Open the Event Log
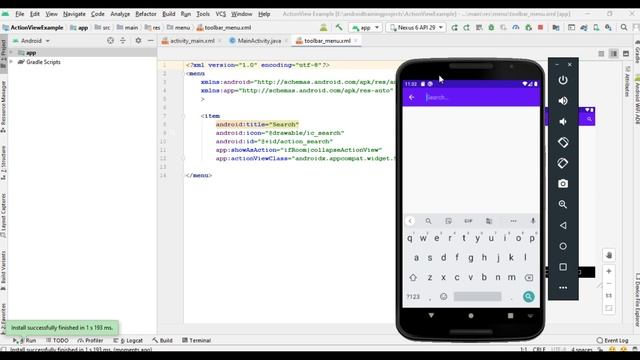This screenshot has height=360, width=640. click(x=612, y=340)
